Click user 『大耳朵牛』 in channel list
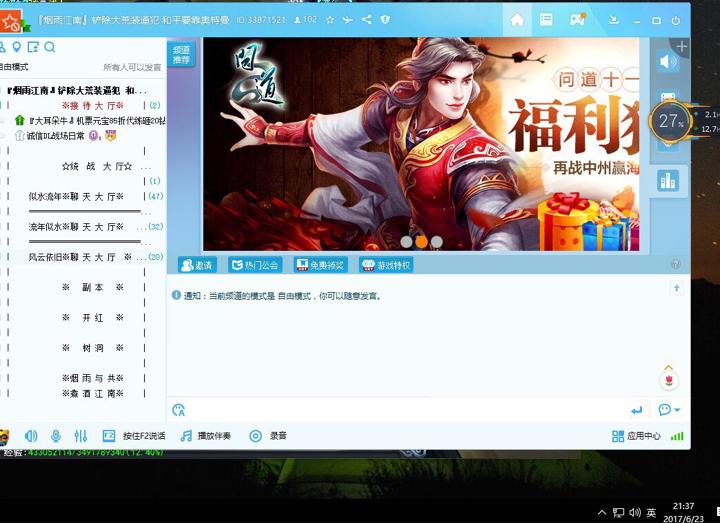This screenshot has width=720, height=523. coord(90,120)
